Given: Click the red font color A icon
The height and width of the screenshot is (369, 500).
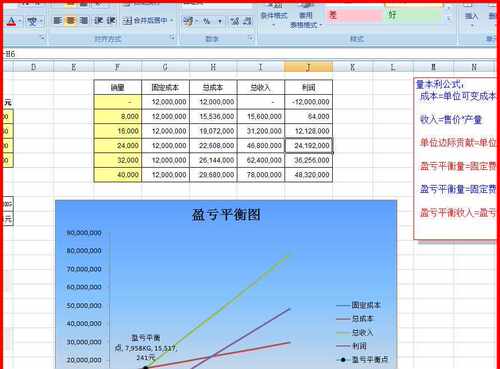Looking at the screenshot, I should 11,21.
